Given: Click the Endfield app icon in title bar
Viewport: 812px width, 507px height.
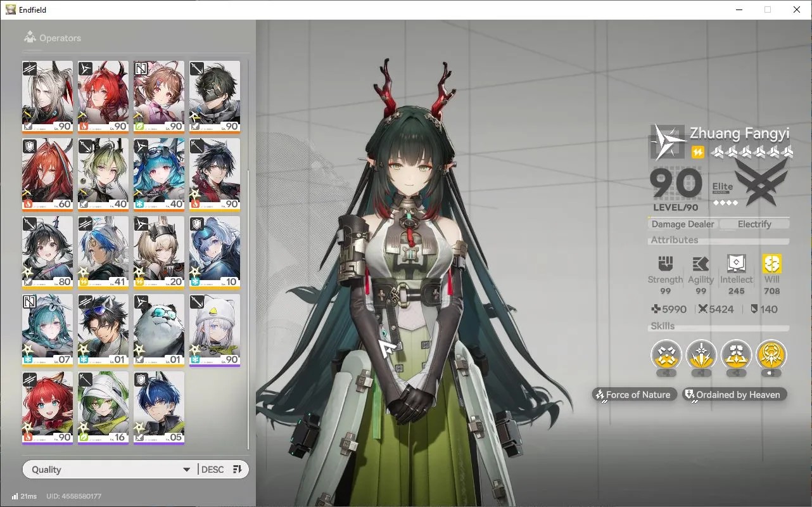Looking at the screenshot, I should pyautogui.click(x=11, y=10).
